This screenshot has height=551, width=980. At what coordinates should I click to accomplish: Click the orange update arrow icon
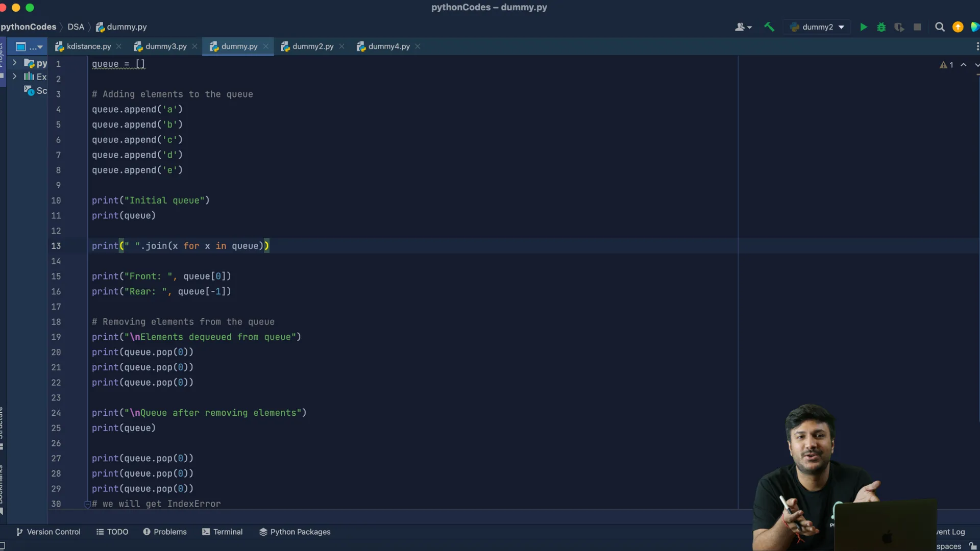point(958,27)
